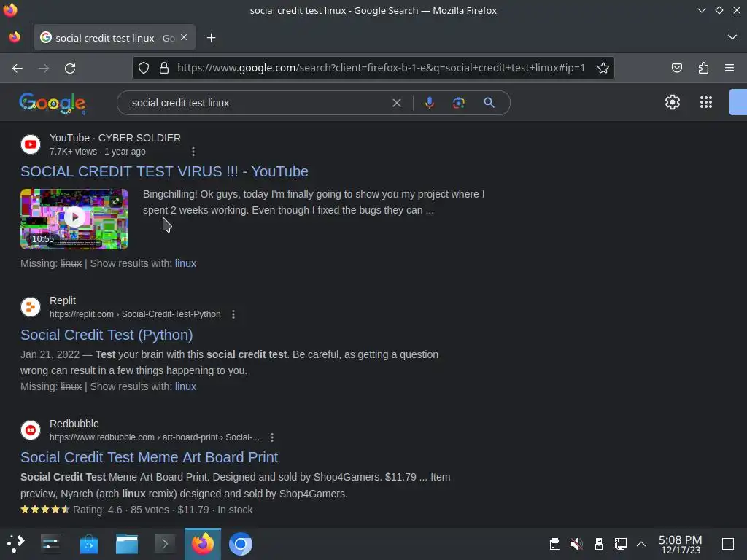The width and height of the screenshot is (747, 560).
Task: Submit the search with the magnifier icon
Action: click(x=489, y=102)
